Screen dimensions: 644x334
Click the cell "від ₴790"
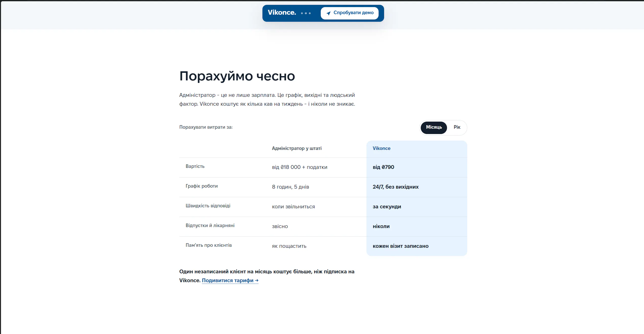coord(383,167)
